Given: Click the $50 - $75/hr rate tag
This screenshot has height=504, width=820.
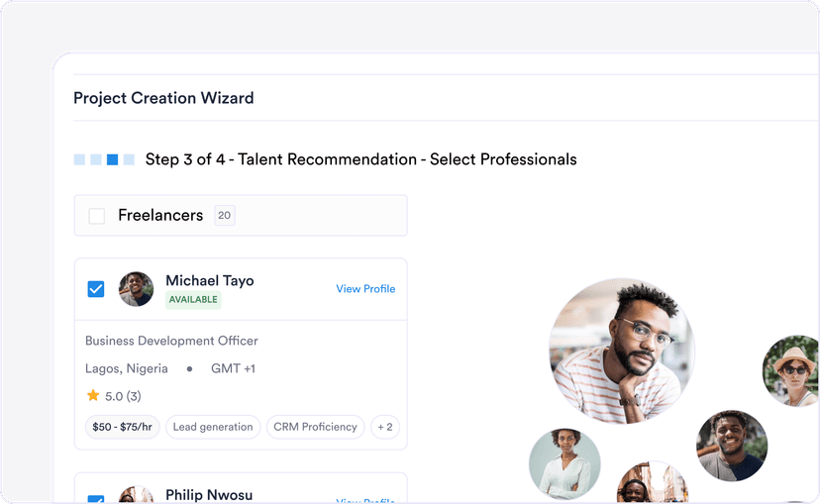Looking at the screenshot, I should coord(122,427).
